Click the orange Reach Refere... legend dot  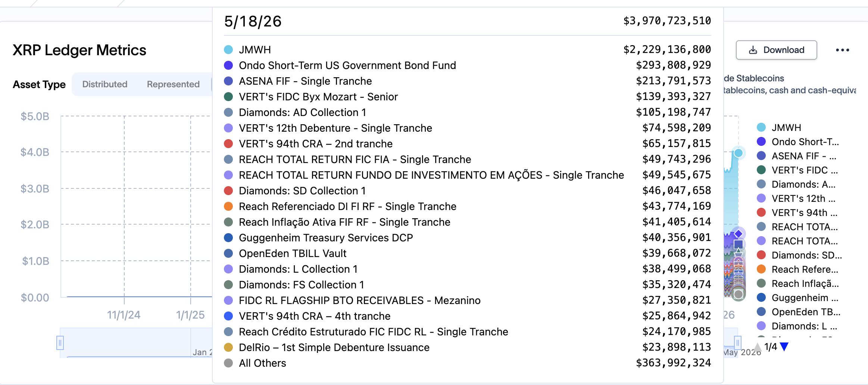[x=761, y=269]
